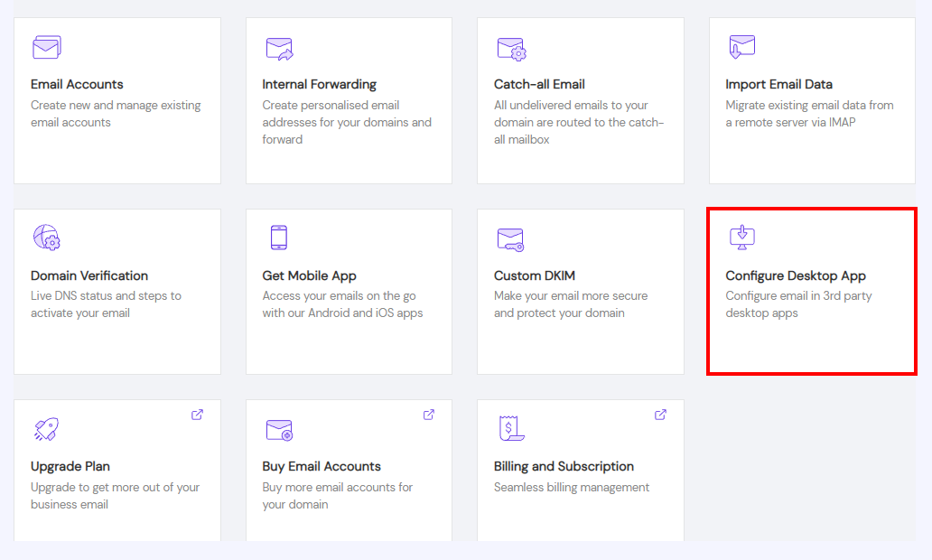Open the Get Mobile App heading
Viewport: 932px width, 560px height.
pyautogui.click(x=309, y=275)
